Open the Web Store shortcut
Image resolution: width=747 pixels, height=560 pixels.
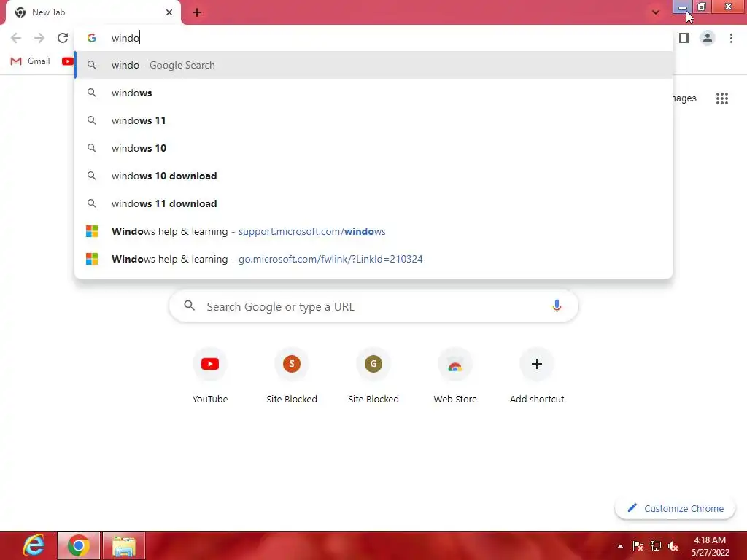(455, 376)
